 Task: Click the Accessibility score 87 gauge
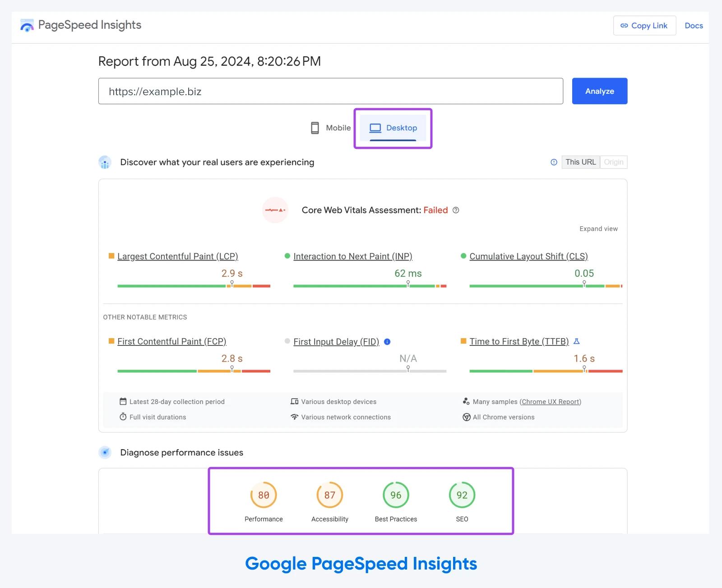coord(330,495)
